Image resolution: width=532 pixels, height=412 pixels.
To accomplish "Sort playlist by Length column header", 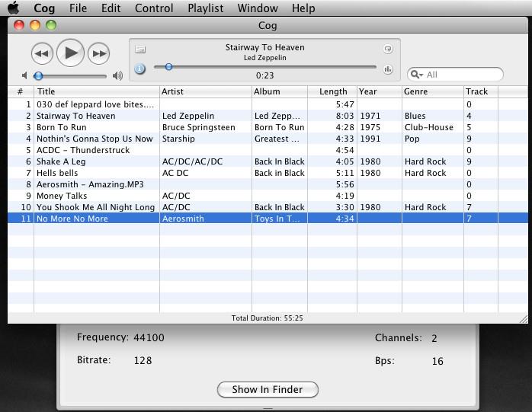I will click(x=332, y=91).
